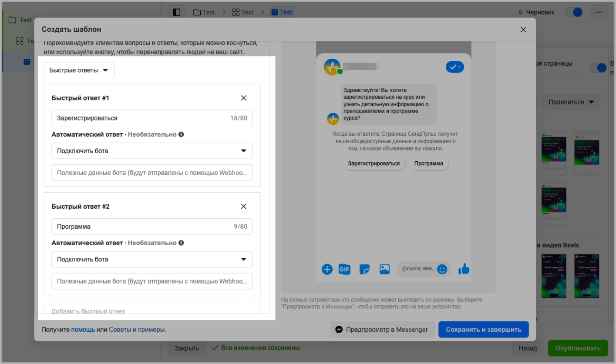Viewport: 616px width, 364px height.
Task: Expand 'Подключить бота' dropdown for reply #1
Action: (152, 151)
